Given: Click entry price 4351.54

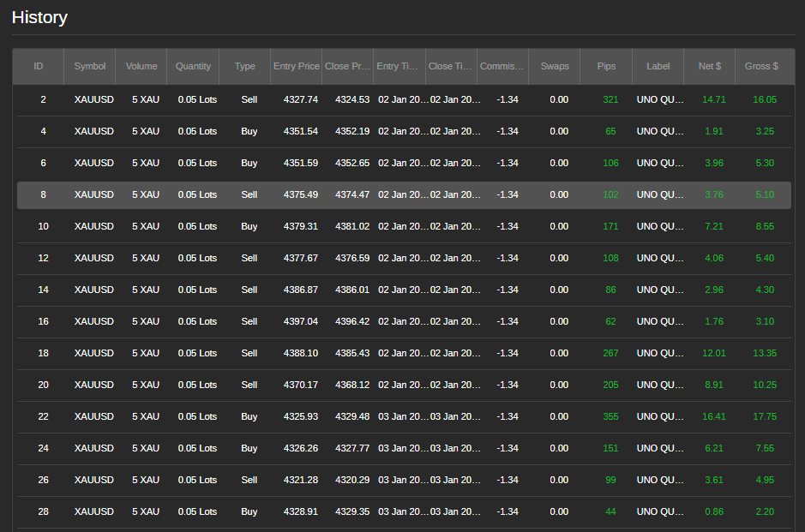Looking at the screenshot, I should 301,131.
